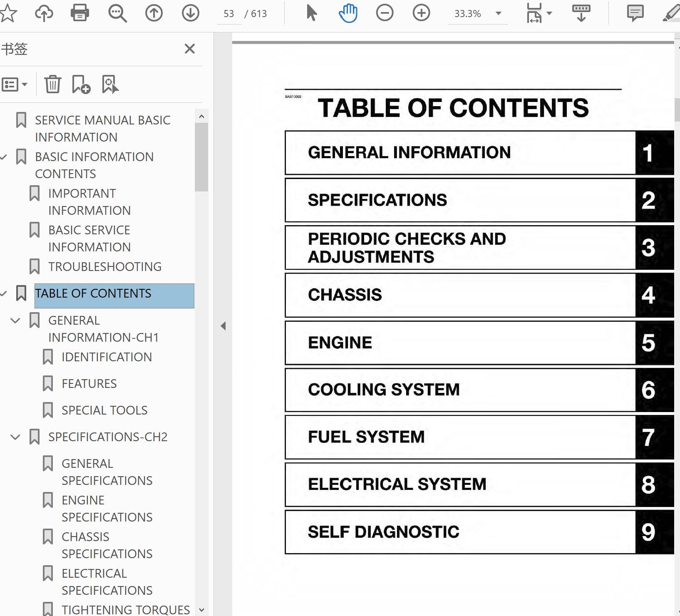Open the SPECIAL TOOLS bookmark
The height and width of the screenshot is (616, 680).
click(x=104, y=410)
